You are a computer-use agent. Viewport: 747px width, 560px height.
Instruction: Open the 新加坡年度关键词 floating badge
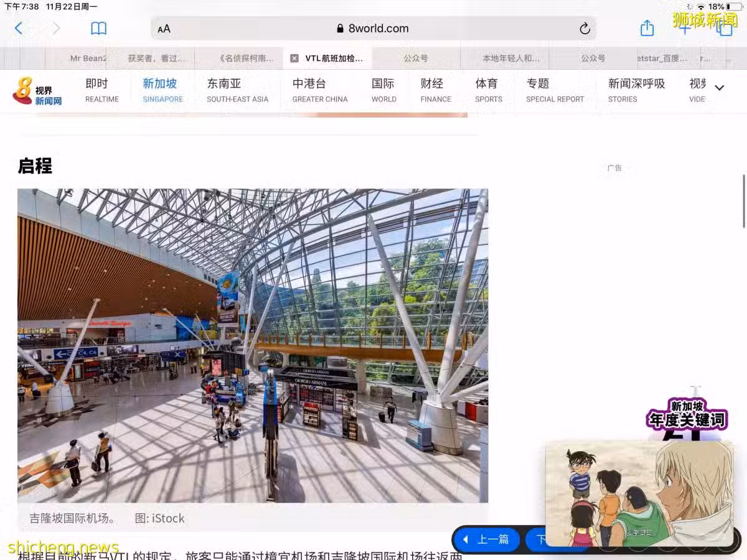[687, 414]
